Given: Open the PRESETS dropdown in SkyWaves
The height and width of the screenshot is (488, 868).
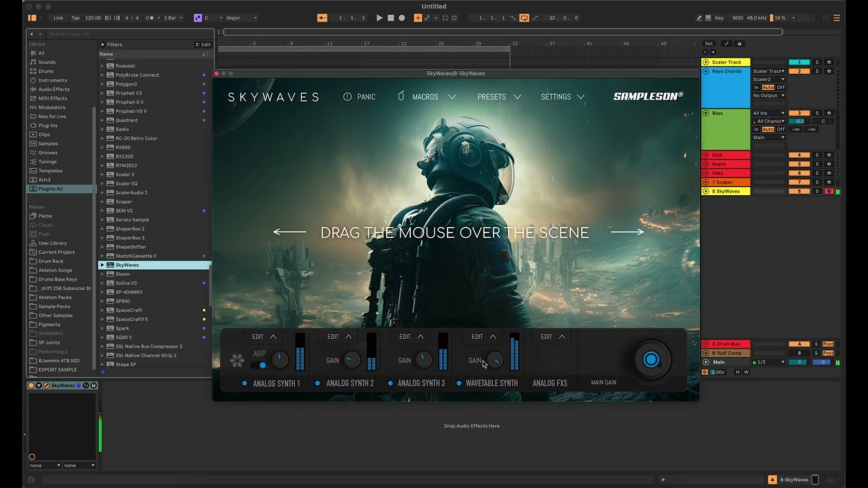Looking at the screenshot, I should (x=499, y=97).
